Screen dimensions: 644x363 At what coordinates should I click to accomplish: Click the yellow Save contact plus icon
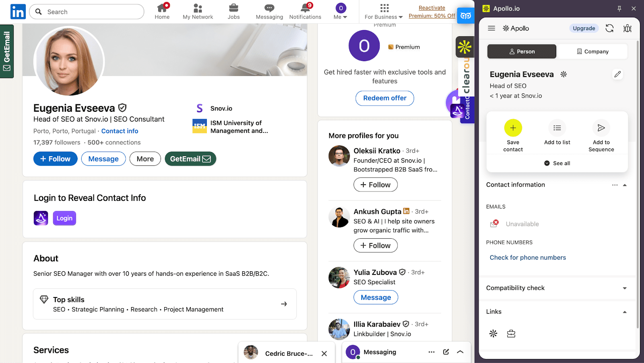tap(513, 128)
